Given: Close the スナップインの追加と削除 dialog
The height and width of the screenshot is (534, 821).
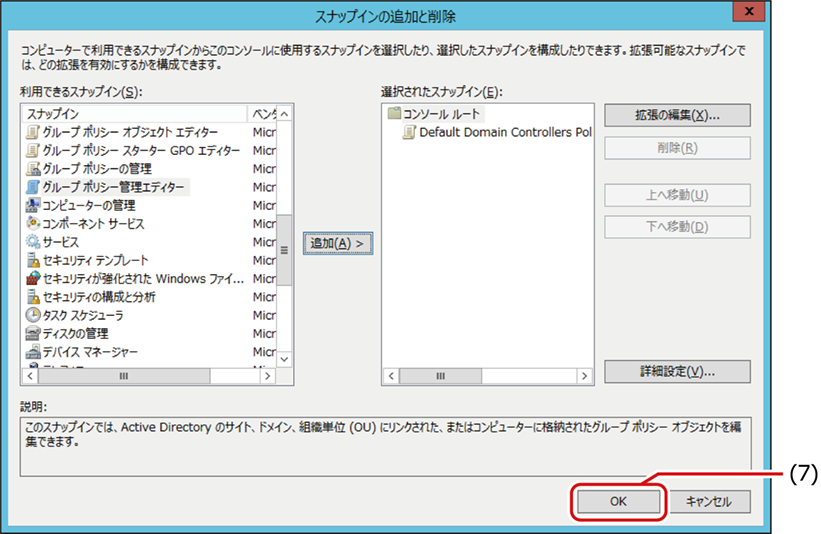Looking at the screenshot, I should pyautogui.click(x=749, y=11).
